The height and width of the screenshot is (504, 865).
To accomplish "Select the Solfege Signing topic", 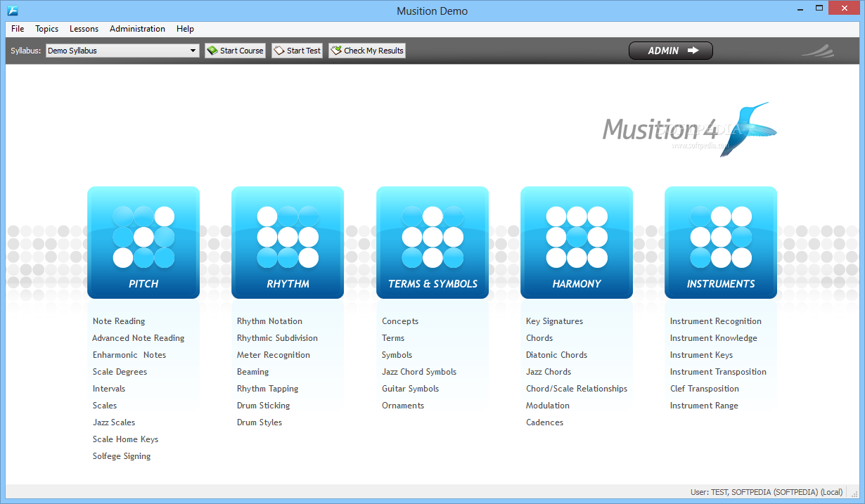I will [122, 456].
